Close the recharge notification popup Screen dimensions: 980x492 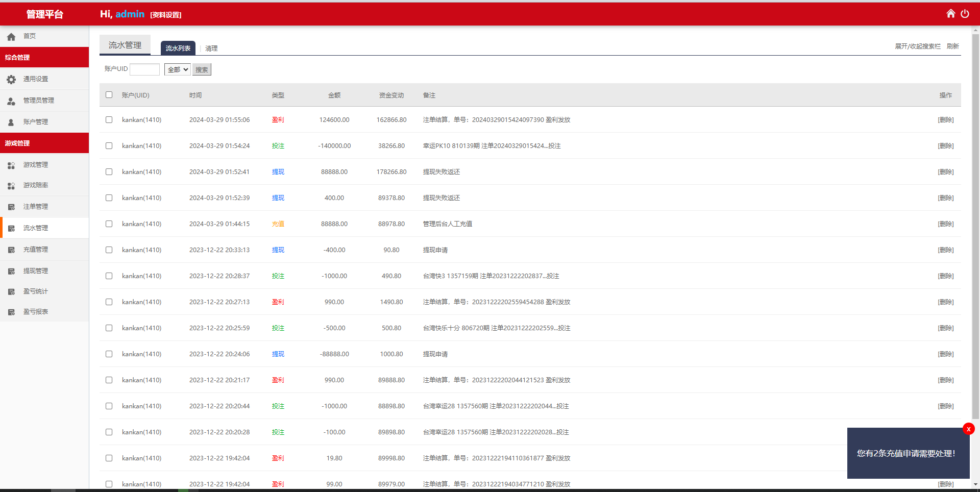point(968,429)
